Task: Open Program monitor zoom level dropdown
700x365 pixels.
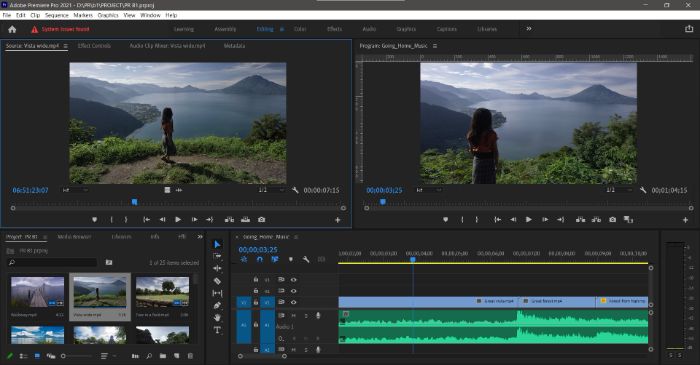Action: coord(429,190)
